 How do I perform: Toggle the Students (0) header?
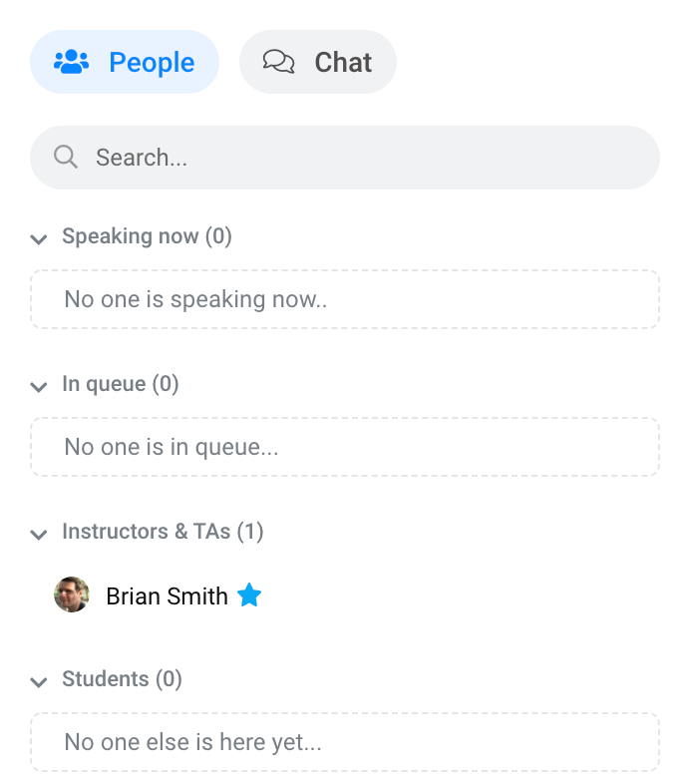(x=122, y=678)
